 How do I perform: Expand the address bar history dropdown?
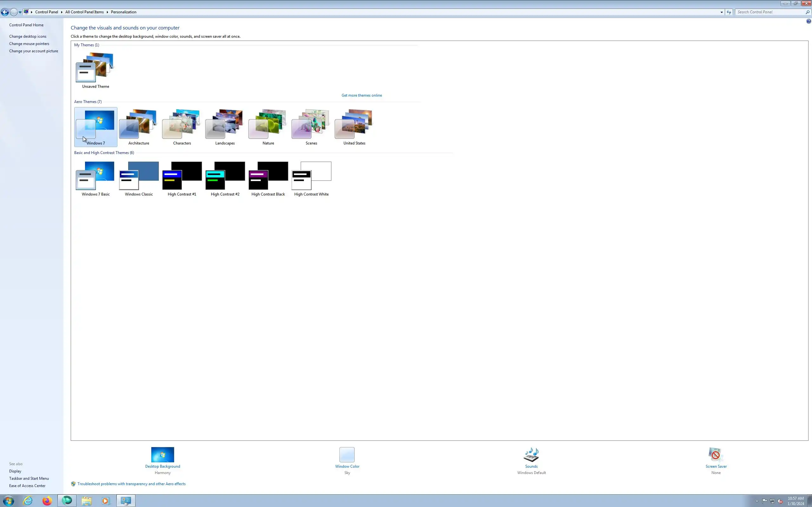(x=721, y=12)
